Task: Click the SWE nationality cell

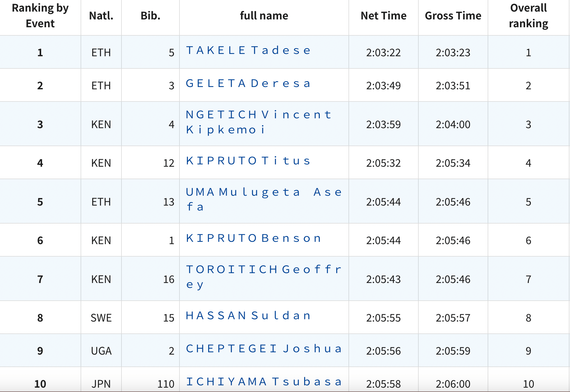Action: pyautogui.click(x=101, y=318)
